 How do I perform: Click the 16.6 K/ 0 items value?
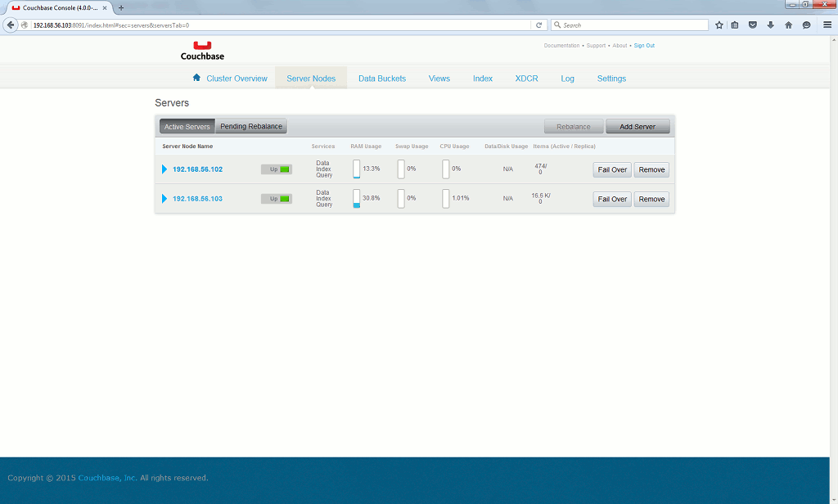coord(541,198)
